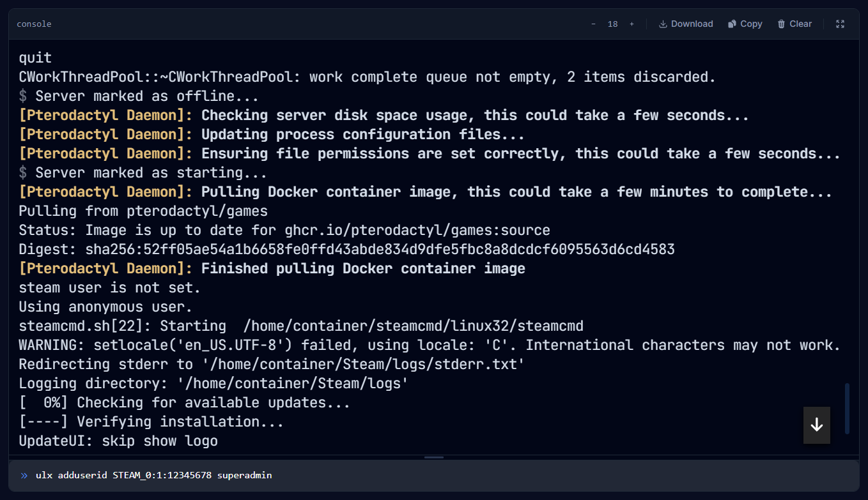Click the 'steam user is not set.' line
The height and width of the screenshot is (500, 868).
(x=110, y=287)
